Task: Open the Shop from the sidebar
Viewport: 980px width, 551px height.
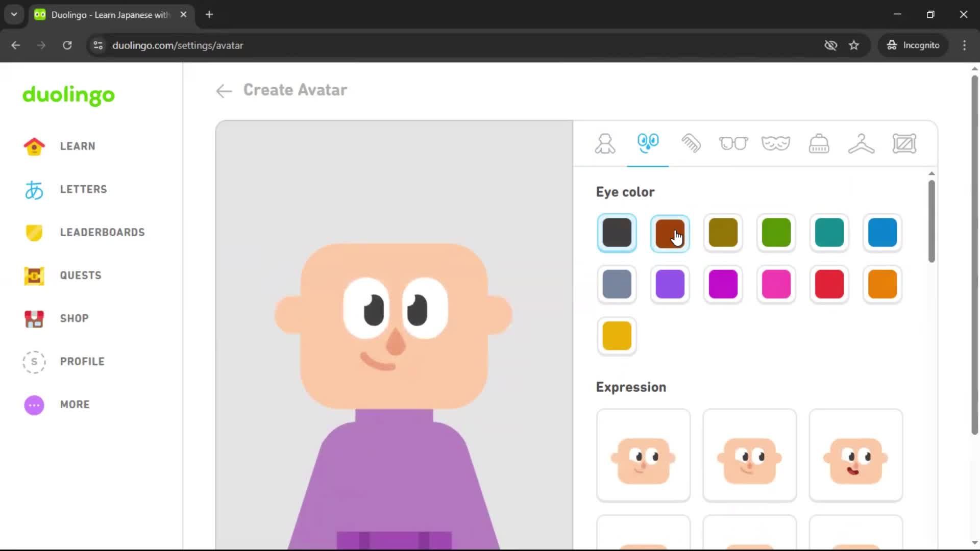Action: click(x=73, y=318)
